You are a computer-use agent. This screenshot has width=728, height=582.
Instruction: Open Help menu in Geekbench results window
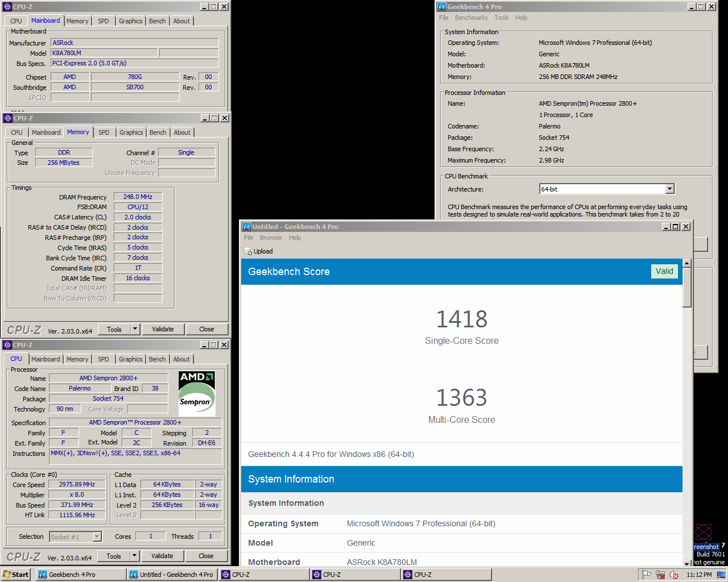click(x=295, y=238)
